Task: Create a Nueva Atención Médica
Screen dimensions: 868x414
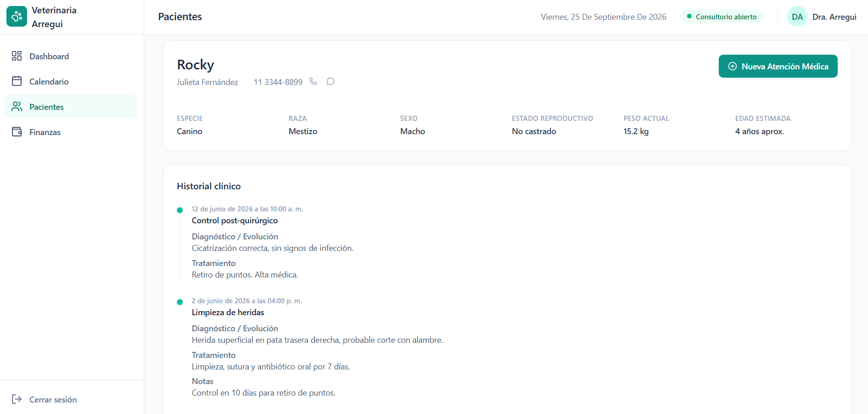Action: [x=778, y=66]
